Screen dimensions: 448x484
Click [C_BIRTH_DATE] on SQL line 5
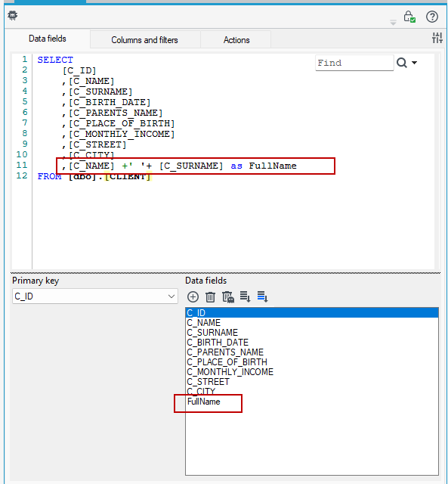coord(110,103)
